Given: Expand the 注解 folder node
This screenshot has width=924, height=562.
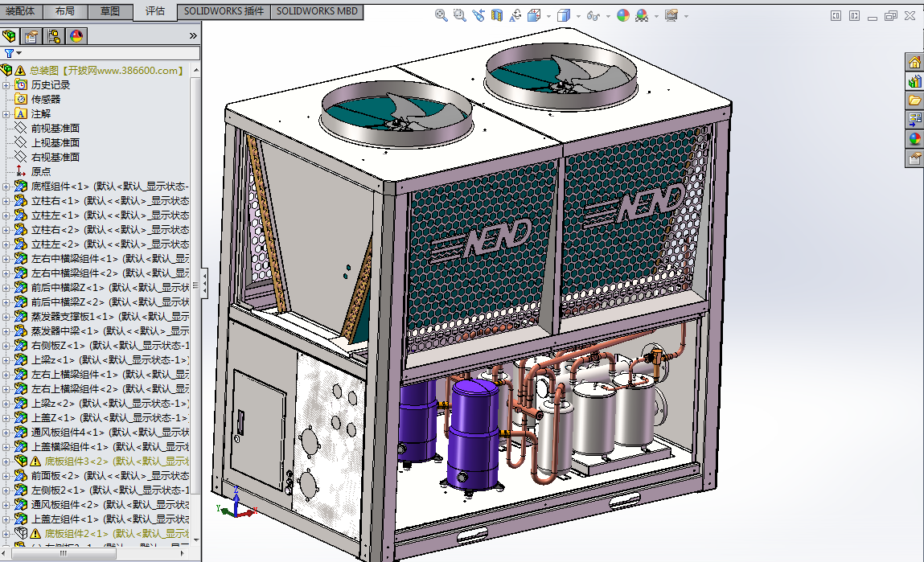Looking at the screenshot, I should coord(6,114).
